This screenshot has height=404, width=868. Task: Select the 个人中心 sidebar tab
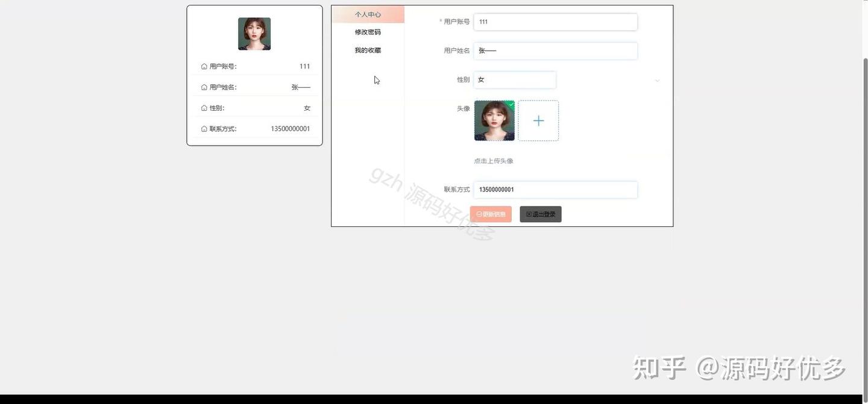(368, 13)
